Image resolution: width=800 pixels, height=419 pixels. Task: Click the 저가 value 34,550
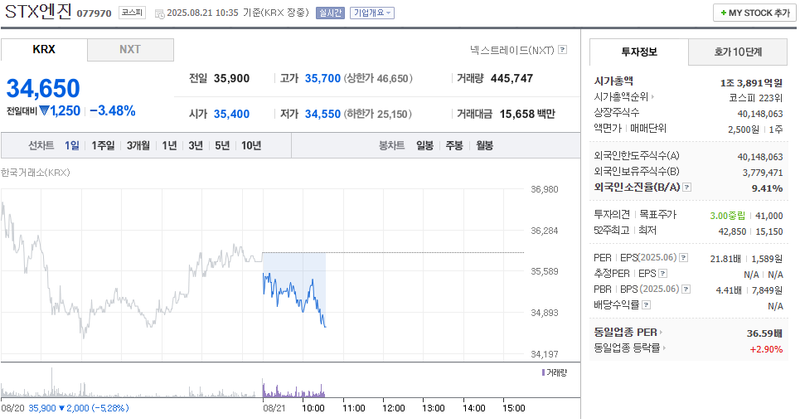click(322, 114)
